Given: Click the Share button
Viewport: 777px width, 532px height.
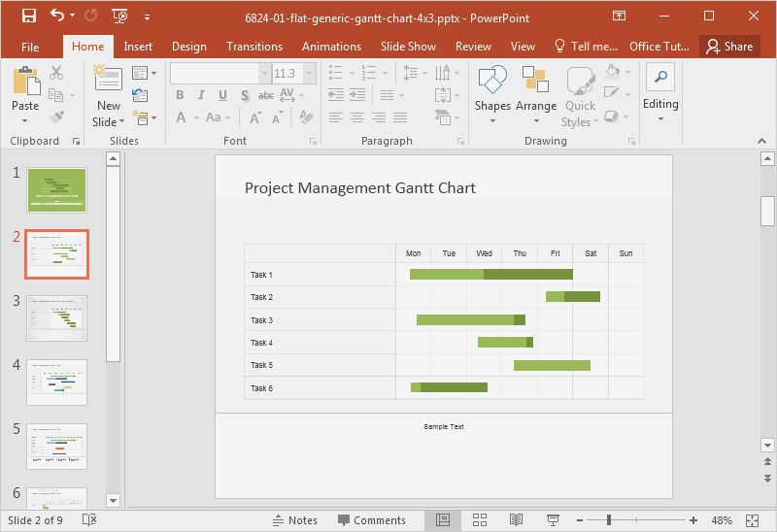Looking at the screenshot, I should pyautogui.click(x=729, y=47).
